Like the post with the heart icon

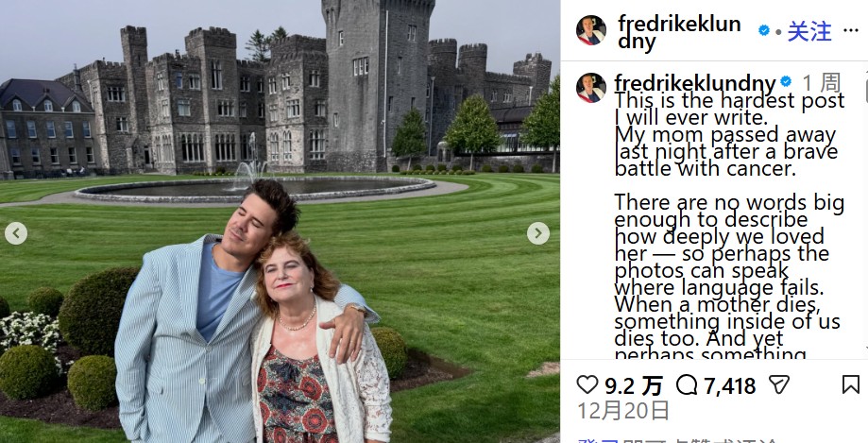(x=587, y=384)
